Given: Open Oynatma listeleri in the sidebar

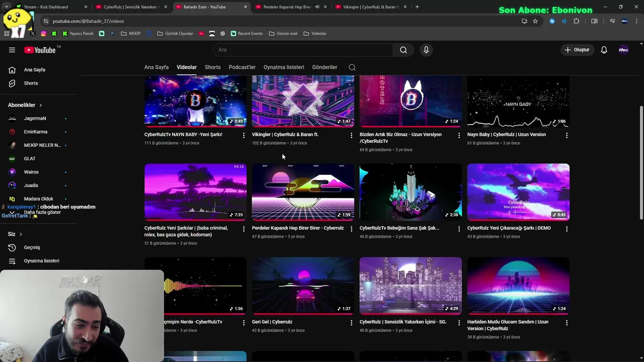Looking at the screenshot, I should pyautogui.click(x=40, y=261).
